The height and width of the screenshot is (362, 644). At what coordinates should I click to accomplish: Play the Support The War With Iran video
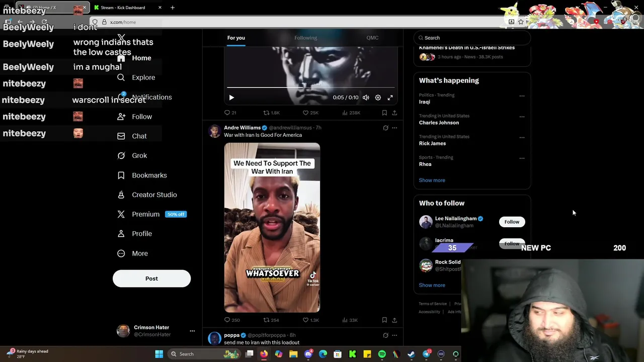pos(272,228)
